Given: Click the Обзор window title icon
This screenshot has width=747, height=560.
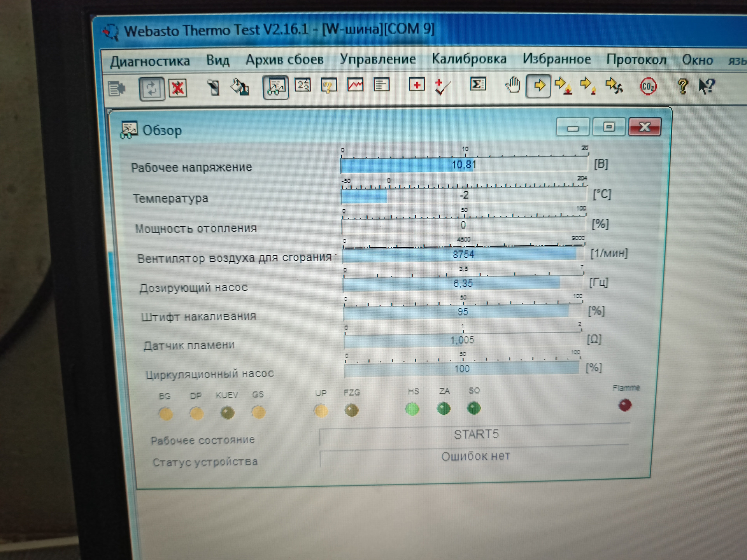Looking at the screenshot, I should coord(129,130).
